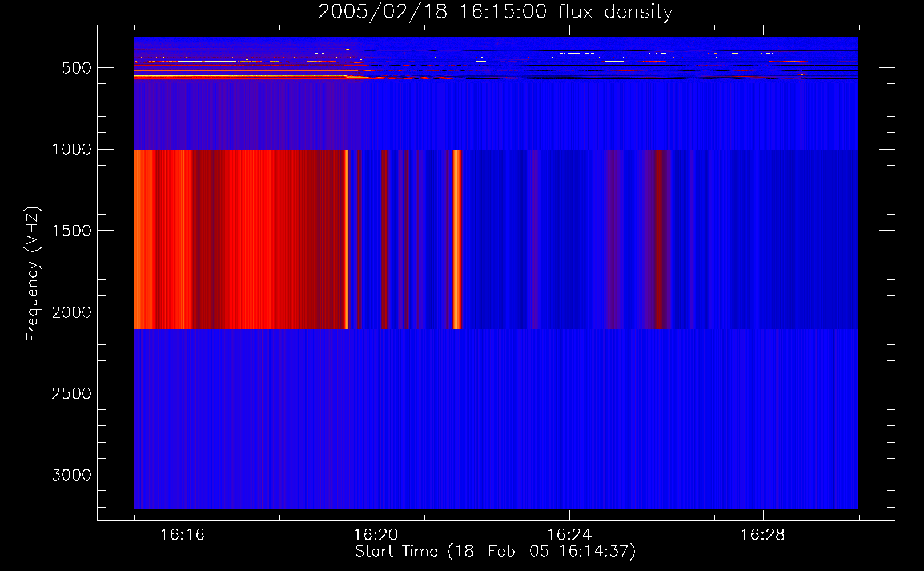The height and width of the screenshot is (571, 924).
Task: Click the 16:16 time tick label
Action: pyautogui.click(x=182, y=535)
